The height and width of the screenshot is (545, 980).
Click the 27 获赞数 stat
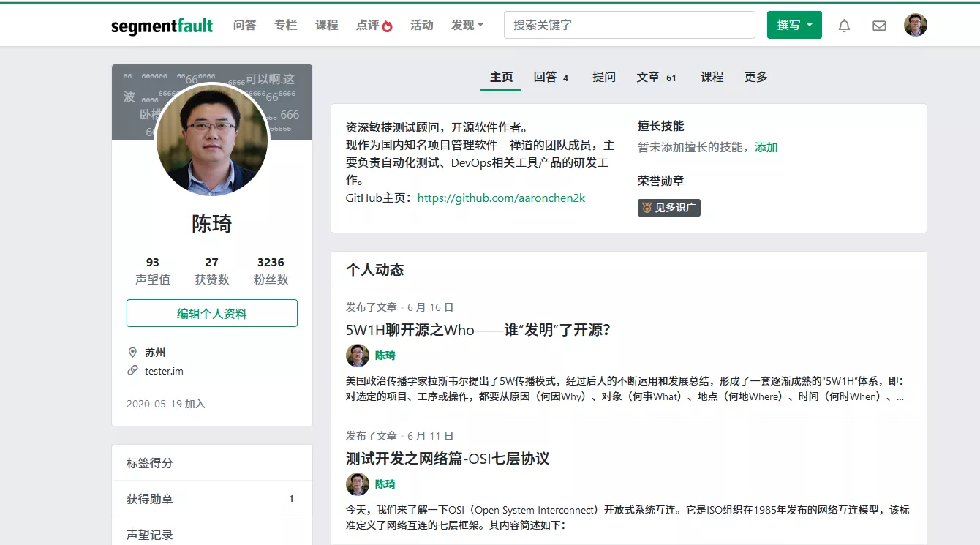(x=211, y=271)
